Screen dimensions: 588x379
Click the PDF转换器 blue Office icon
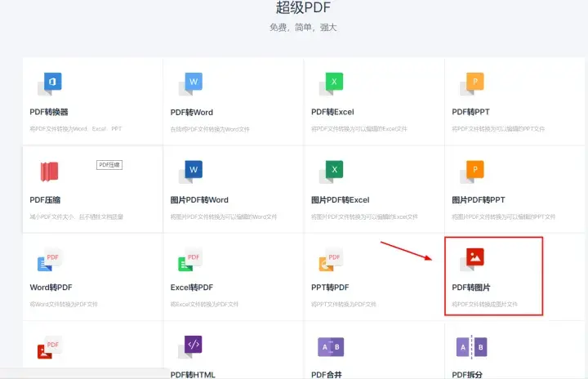click(x=50, y=83)
